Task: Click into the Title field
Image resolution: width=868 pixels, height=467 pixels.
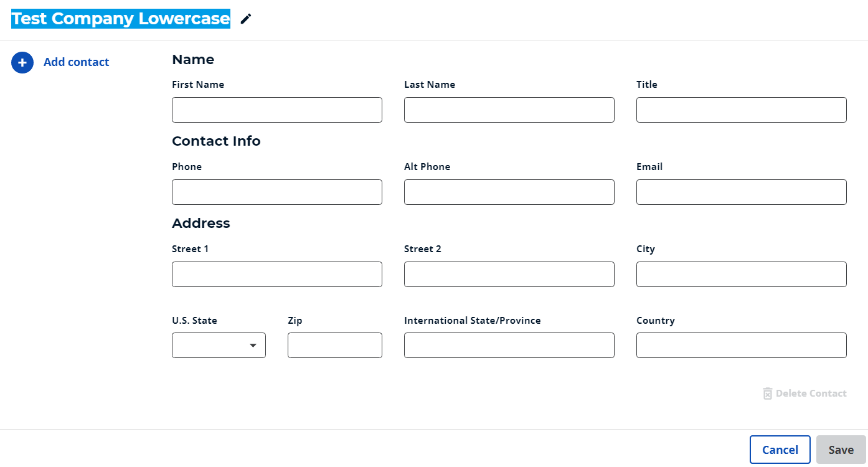Action: [x=742, y=110]
